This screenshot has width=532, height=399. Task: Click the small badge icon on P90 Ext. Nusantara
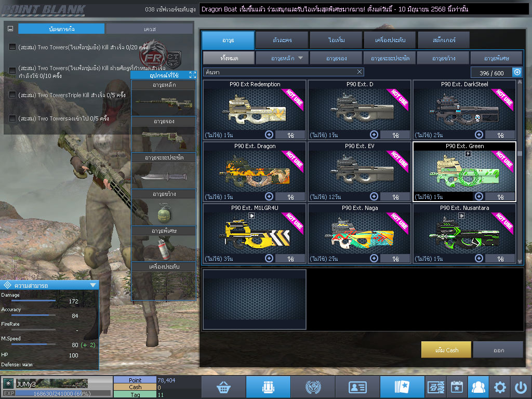click(x=461, y=216)
